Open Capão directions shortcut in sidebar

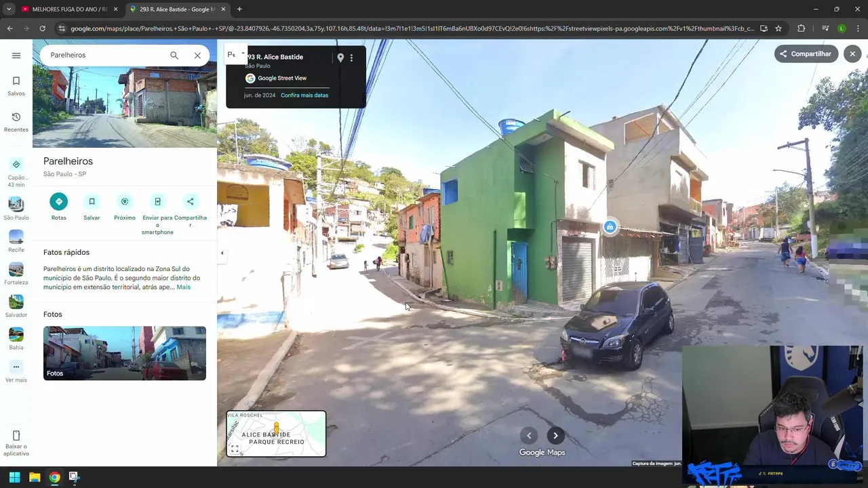[x=16, y=173]
